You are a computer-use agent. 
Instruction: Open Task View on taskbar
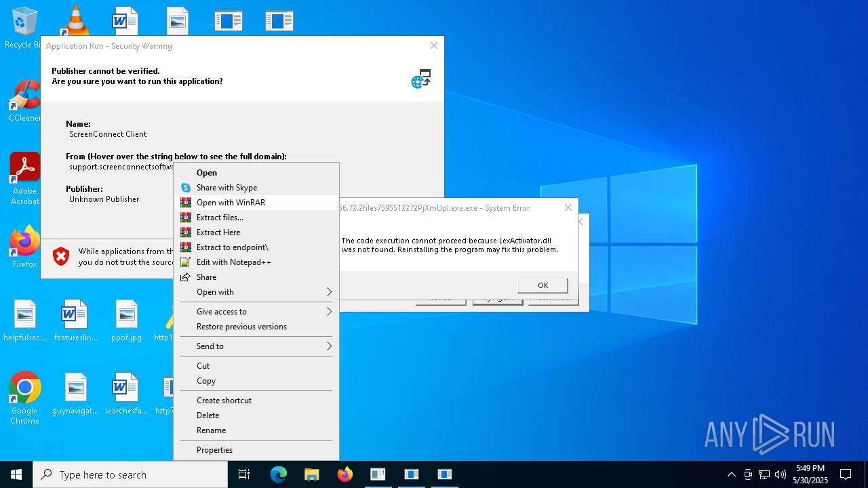[244, 474]
